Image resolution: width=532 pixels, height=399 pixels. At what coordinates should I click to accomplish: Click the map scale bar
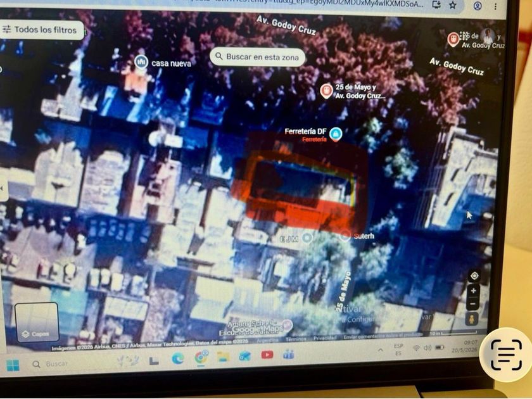pyautogui.click(x=453, y=333)
